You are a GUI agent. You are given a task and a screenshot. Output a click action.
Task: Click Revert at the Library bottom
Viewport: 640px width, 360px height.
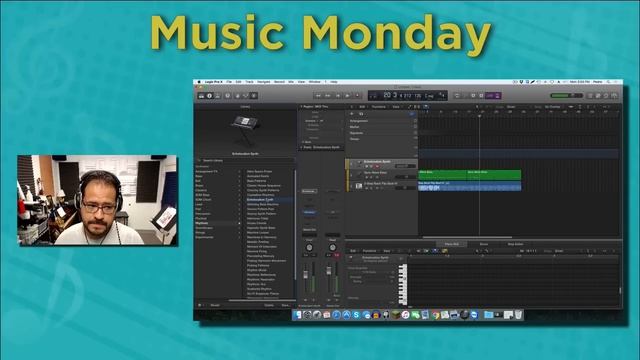pos(215,305)
